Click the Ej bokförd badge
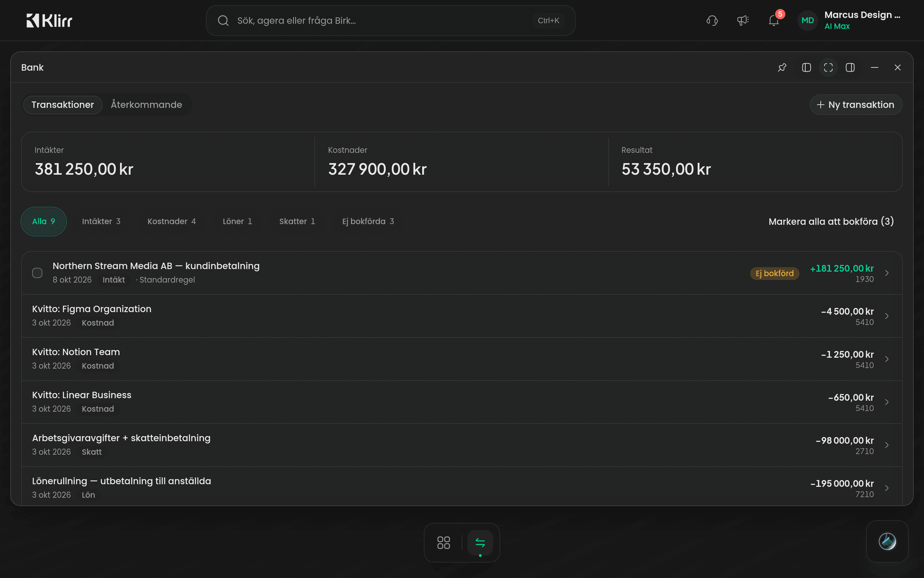Viewport: 924px width, 578px height. pyautogui.click(x=774, y=273)
